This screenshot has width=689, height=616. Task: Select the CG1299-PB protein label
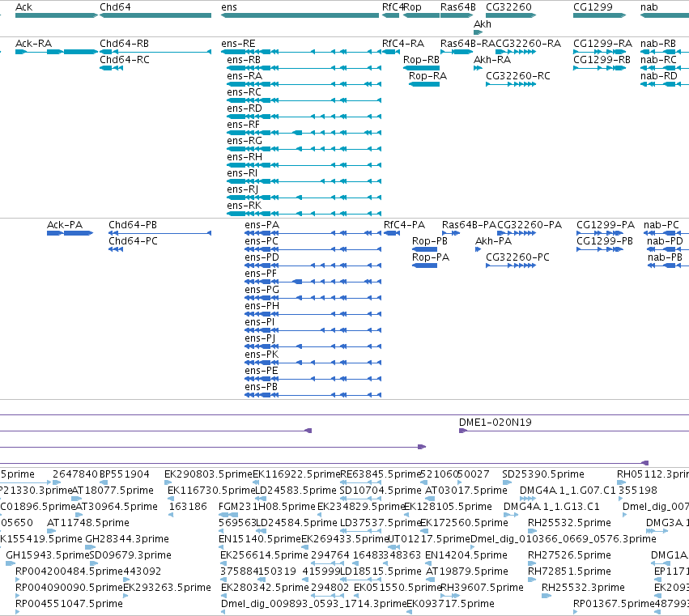tap(605, 241)
